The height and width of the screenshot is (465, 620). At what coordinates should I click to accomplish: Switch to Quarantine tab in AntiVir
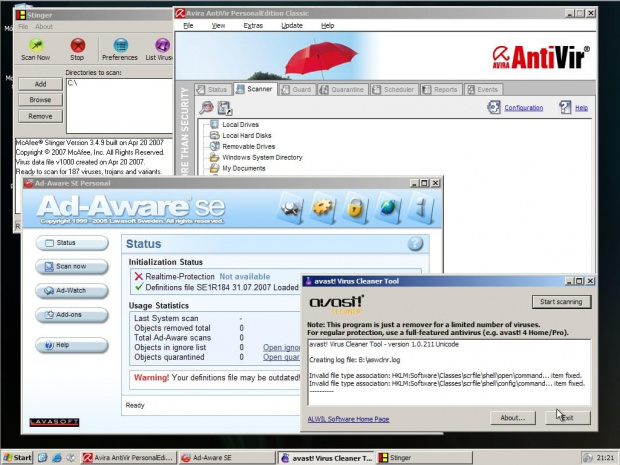coord(342,89)
